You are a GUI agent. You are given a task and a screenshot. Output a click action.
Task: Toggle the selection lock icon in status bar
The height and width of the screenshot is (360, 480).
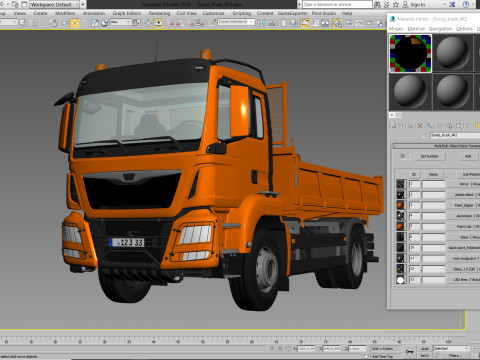tap(280, 348)
